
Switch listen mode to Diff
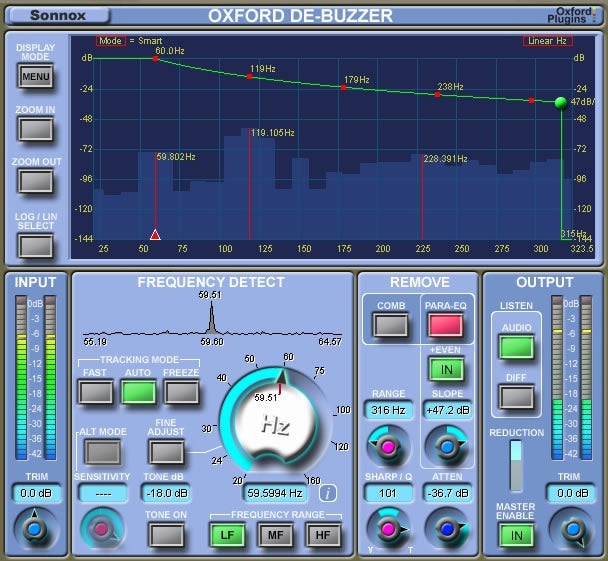pyautogui.click(x=517, y=396)
